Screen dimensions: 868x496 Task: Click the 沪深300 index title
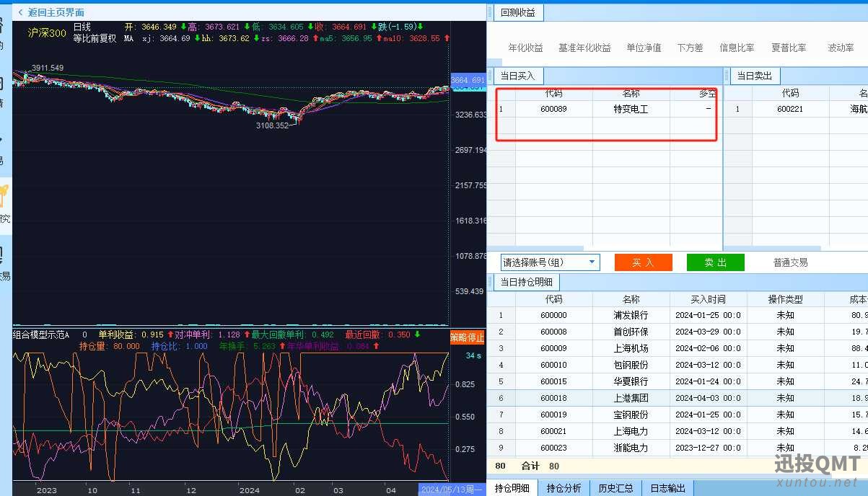(x=47, y=32)
